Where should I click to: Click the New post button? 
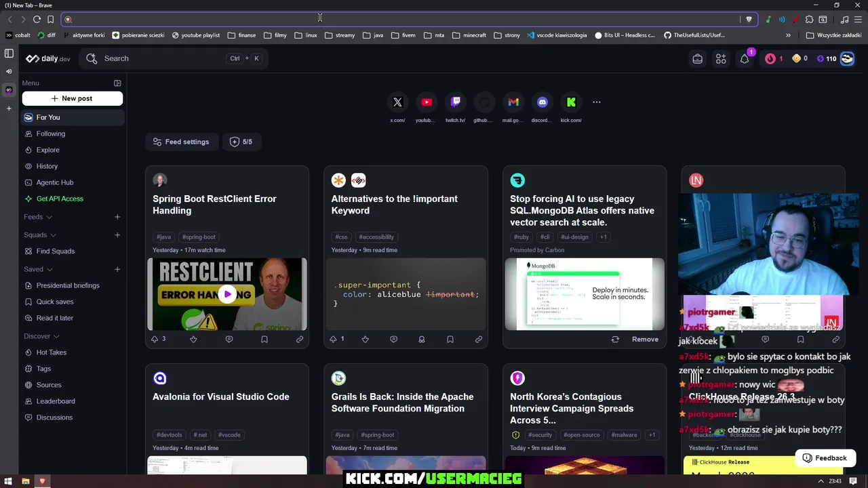73,98
